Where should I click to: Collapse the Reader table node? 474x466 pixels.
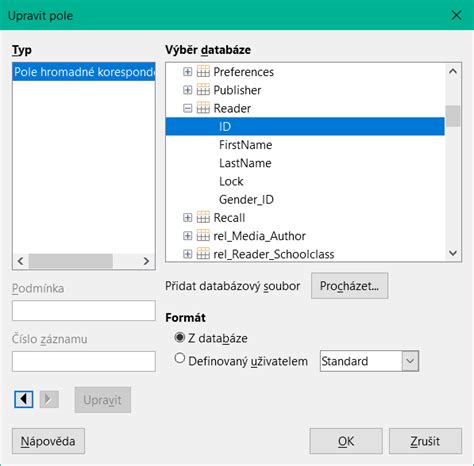tap(188, 108)
